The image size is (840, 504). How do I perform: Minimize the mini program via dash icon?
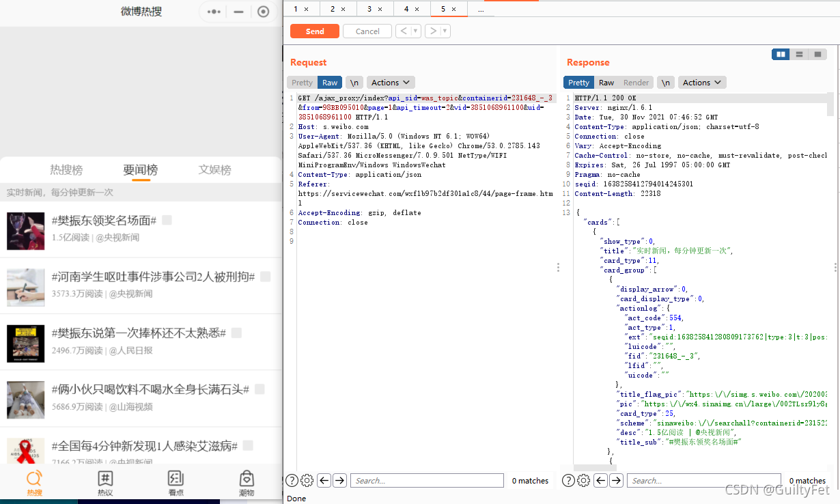click(x=238, y=12)
